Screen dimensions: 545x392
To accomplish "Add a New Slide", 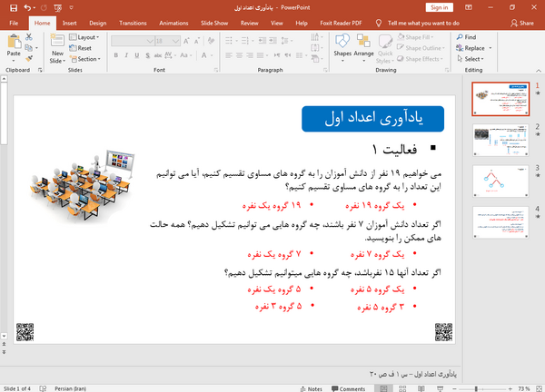I will tap(57, 48).
